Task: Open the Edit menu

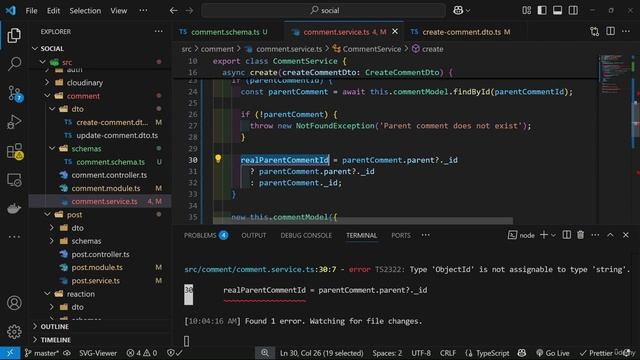Action: coord(53,11)
